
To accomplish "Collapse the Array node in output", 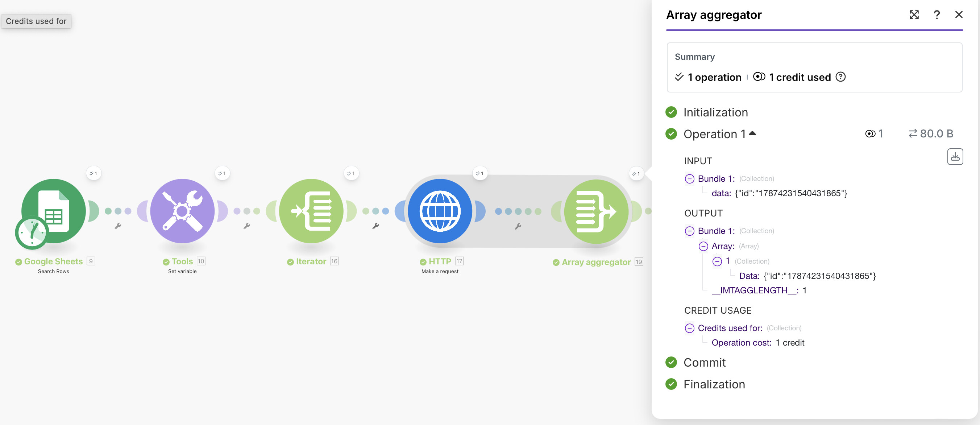I will click(x=703, y=246).
